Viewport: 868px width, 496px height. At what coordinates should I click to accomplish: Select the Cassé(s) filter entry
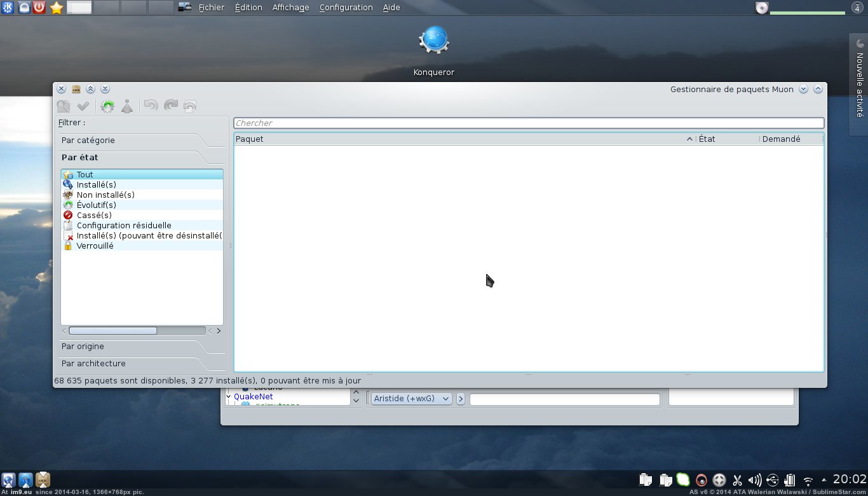click(x=94, y=215)
